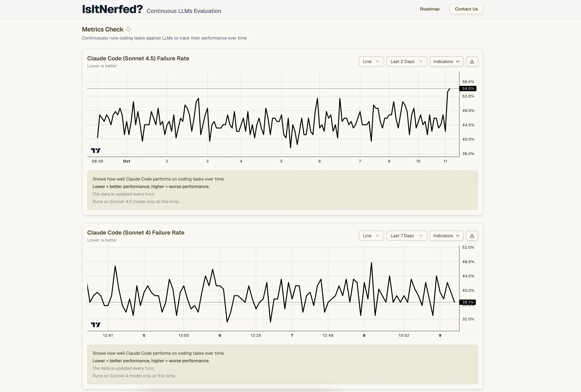Click the 36.1% current value label

tap(467, 302)
